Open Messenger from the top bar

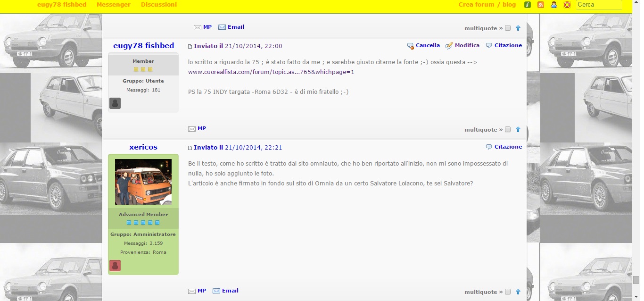tap(114, 5)
